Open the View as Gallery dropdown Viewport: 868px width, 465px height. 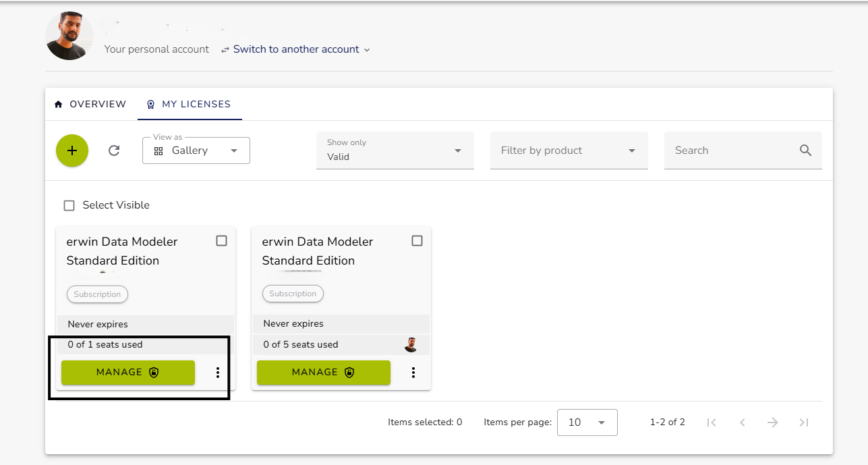coord(196,151)
